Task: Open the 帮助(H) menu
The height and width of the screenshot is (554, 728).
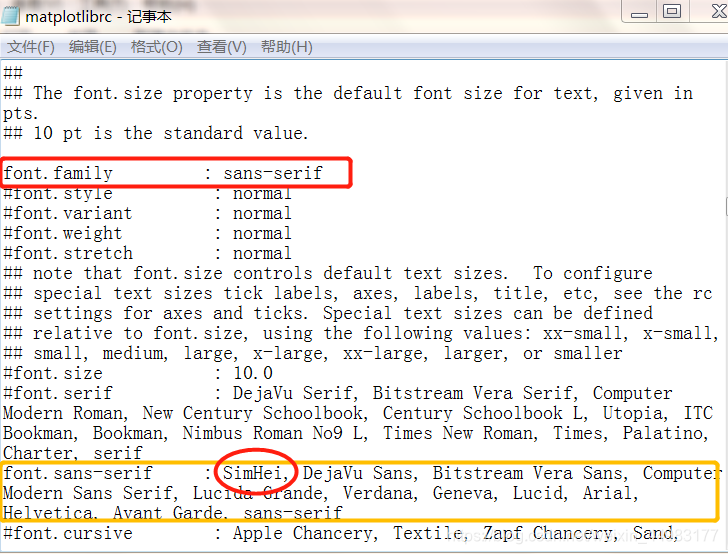Action: [x=286, y=47]
